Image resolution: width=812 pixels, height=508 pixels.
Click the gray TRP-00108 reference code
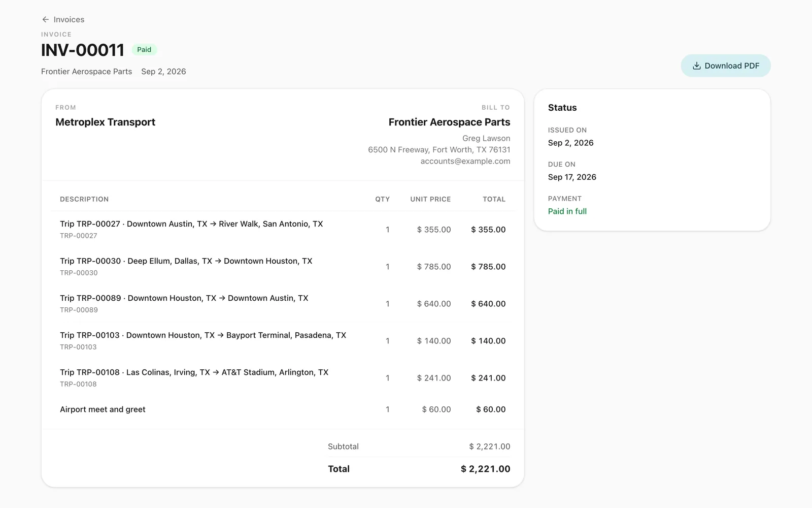78,384
